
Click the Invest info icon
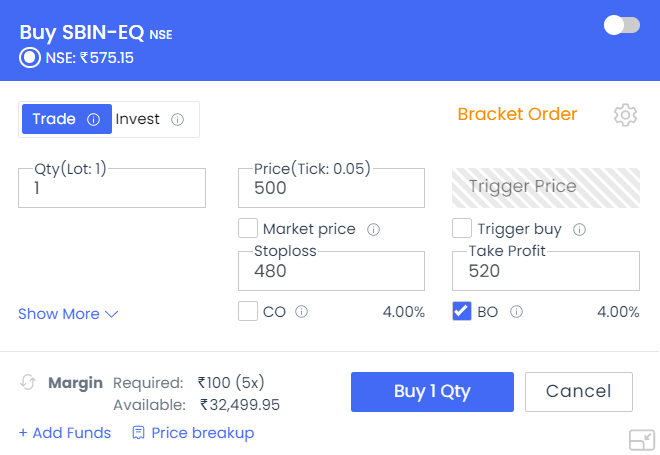178,120
